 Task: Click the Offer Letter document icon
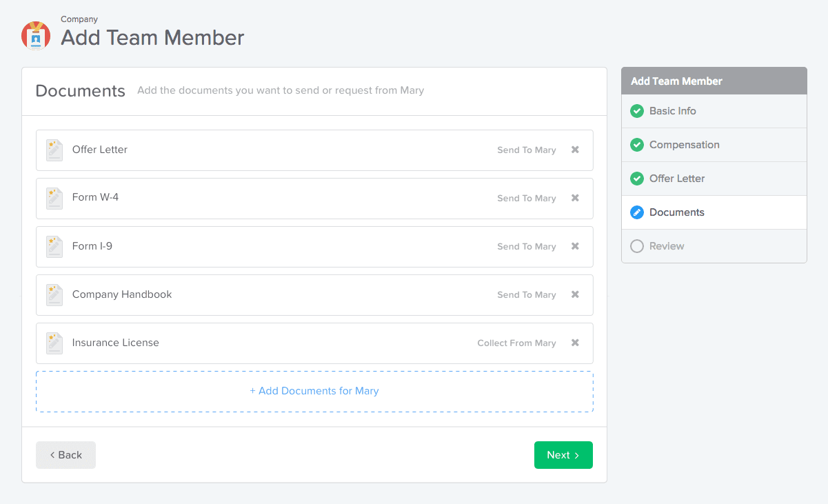point(54,150)
